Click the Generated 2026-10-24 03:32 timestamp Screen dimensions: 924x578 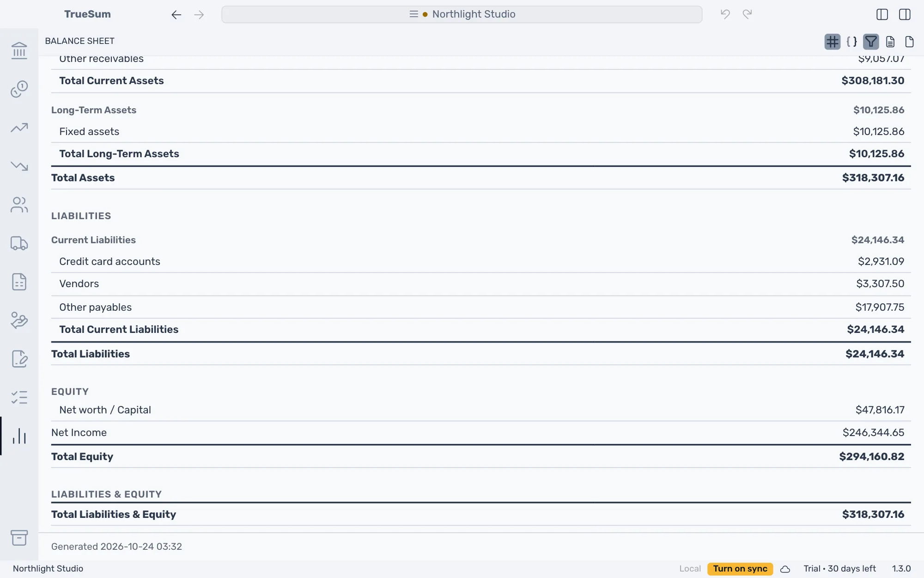(116, 547)
